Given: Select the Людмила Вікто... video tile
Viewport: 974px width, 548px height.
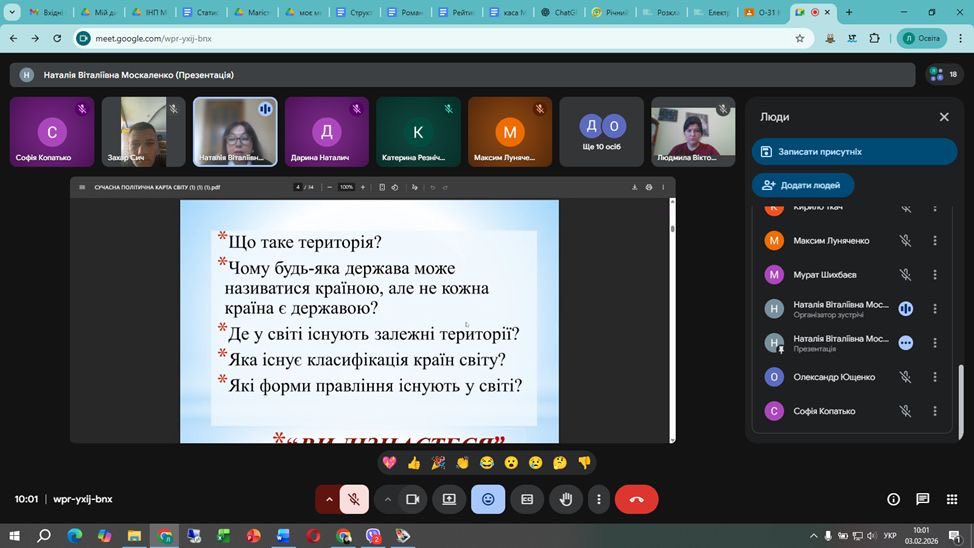Looking at the screenshot, I should tap(693, 132).
